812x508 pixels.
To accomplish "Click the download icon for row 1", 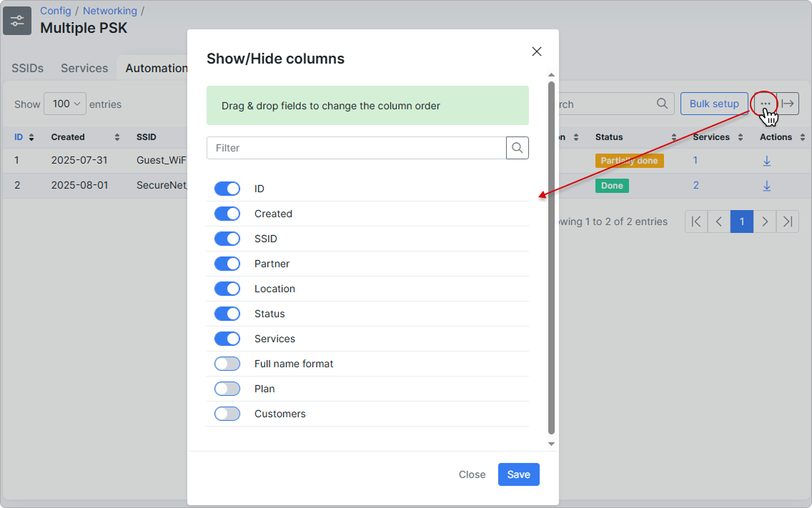I will click(x=766, y=161).
